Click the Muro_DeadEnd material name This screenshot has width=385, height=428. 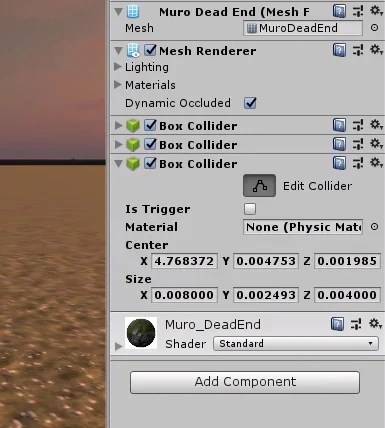[213, 324]
